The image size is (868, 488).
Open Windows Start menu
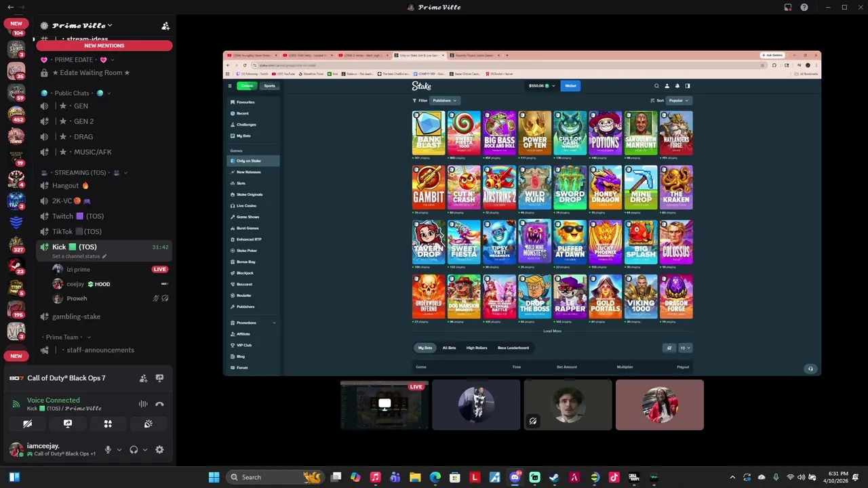point(214,477)
